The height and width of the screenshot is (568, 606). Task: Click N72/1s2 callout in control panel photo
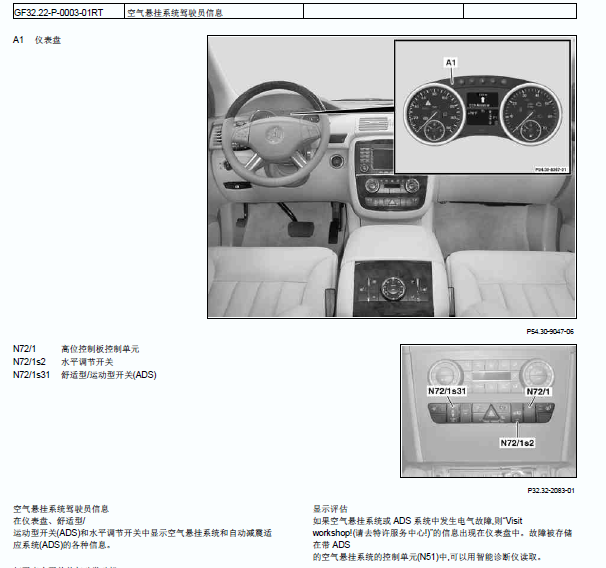[x=517, y=443]
